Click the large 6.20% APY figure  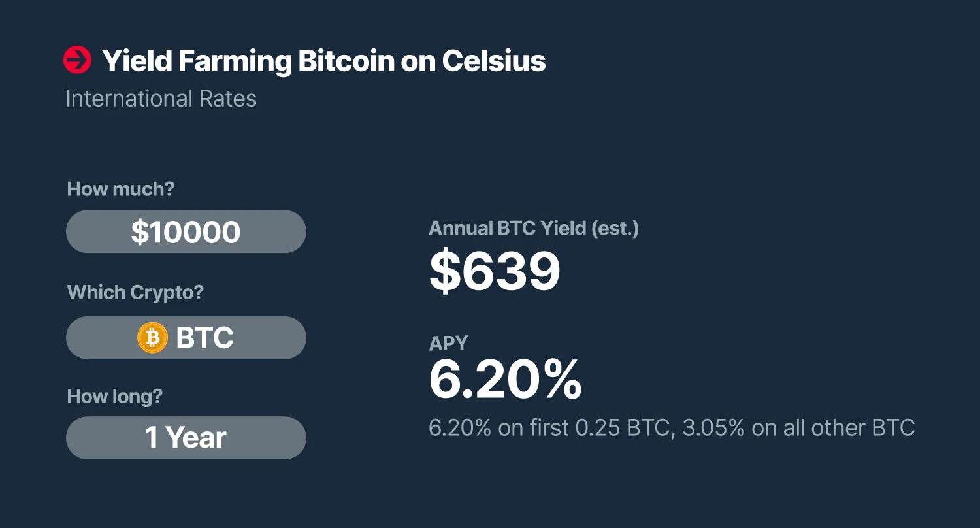505,380
